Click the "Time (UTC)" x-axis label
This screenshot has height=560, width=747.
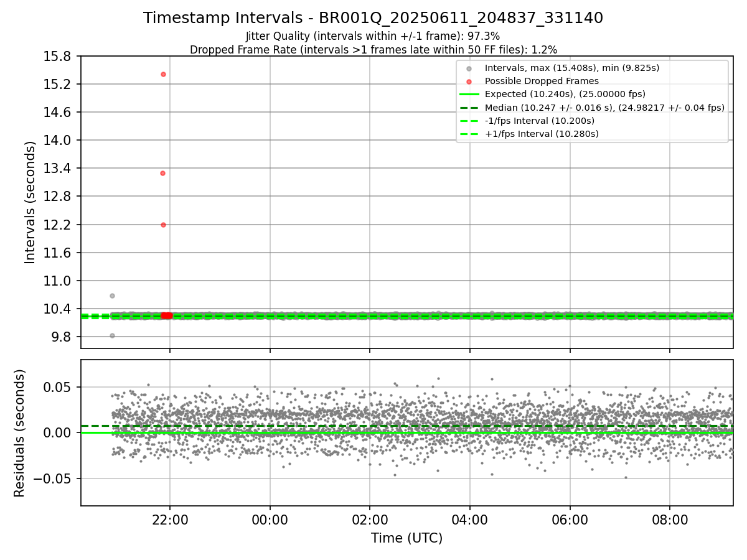coord(406,538)
